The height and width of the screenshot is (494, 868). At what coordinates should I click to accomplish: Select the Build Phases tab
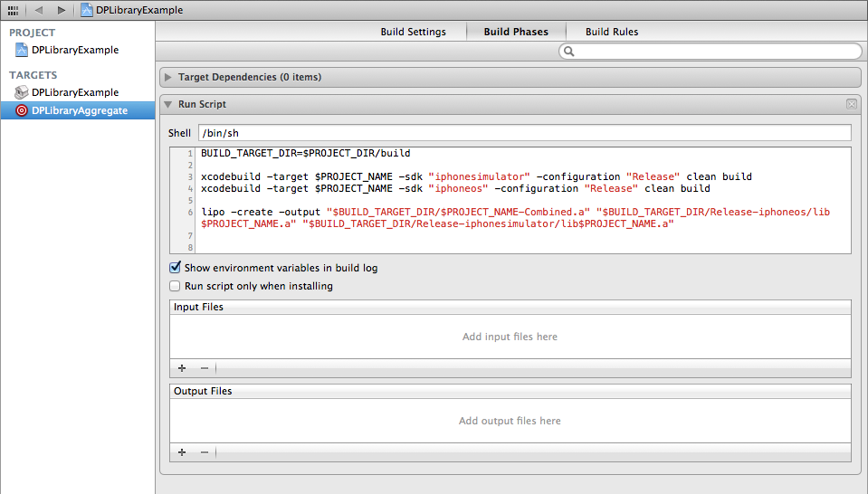pos(516,32)
